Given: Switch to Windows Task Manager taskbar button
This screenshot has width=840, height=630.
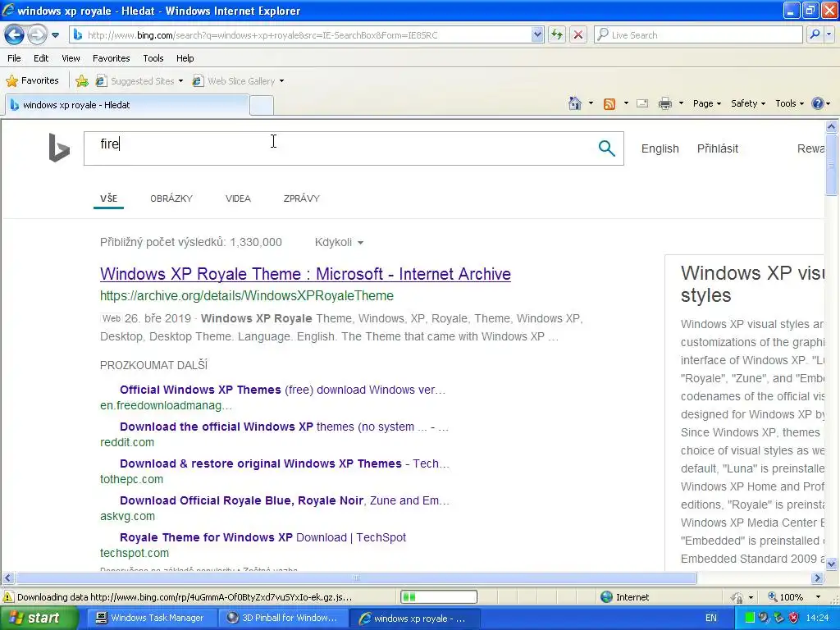Looking at the screenshot, I should [150, 619].
